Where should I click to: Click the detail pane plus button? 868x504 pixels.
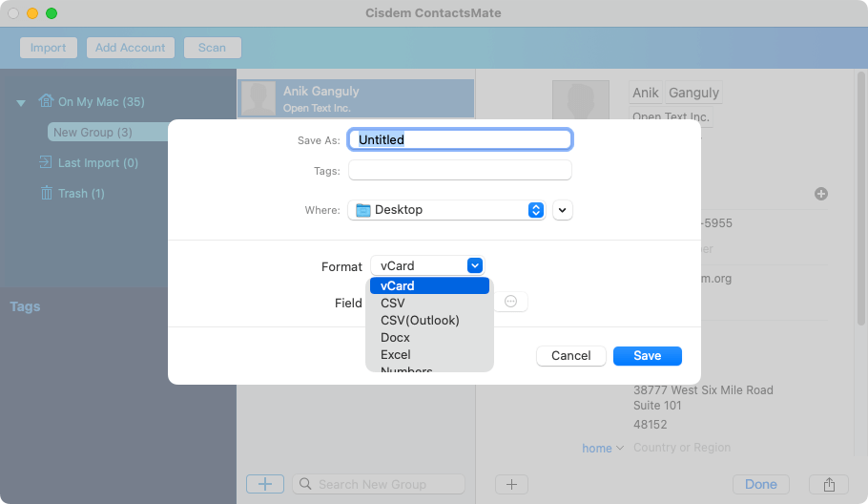pyautogui.click(x=511, y=485)
